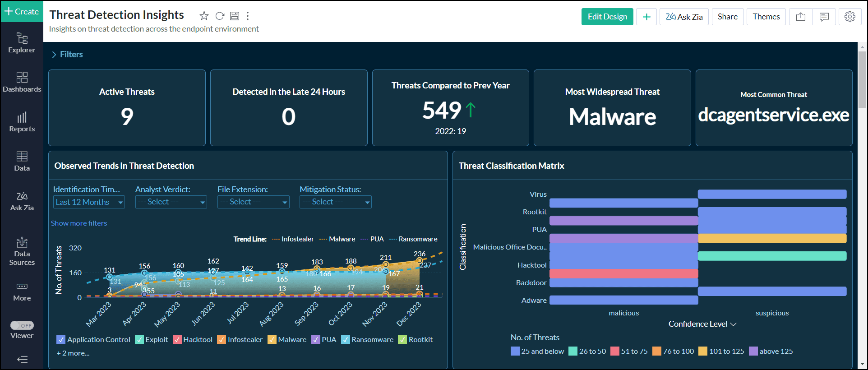This screenshot has height=370, width=868.
Task: Open the comments icon
Action: coord(824,17)
